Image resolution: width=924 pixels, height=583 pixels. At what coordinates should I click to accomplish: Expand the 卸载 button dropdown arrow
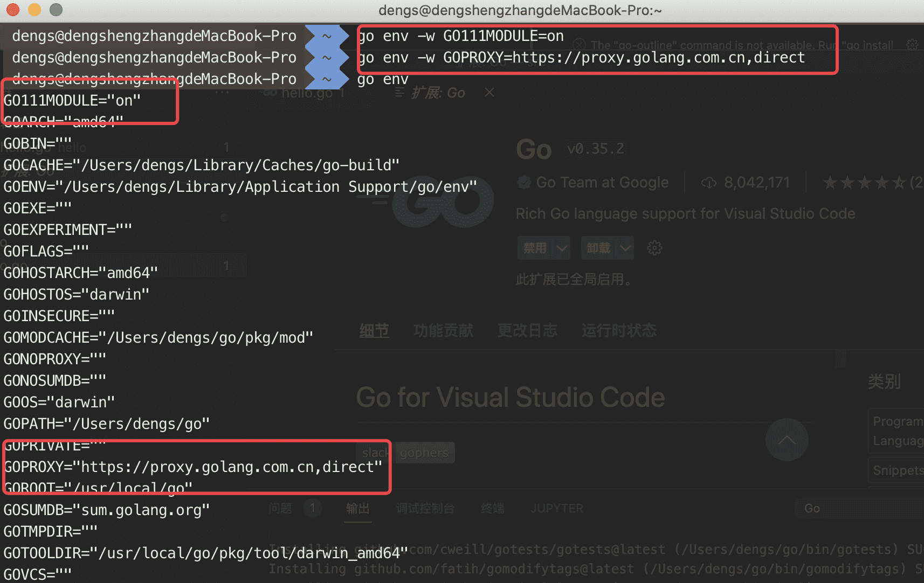point(625,248)
